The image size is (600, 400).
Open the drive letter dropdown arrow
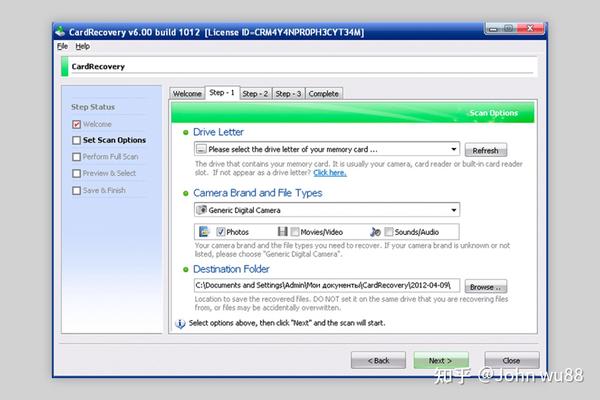[x=453, y=149]
